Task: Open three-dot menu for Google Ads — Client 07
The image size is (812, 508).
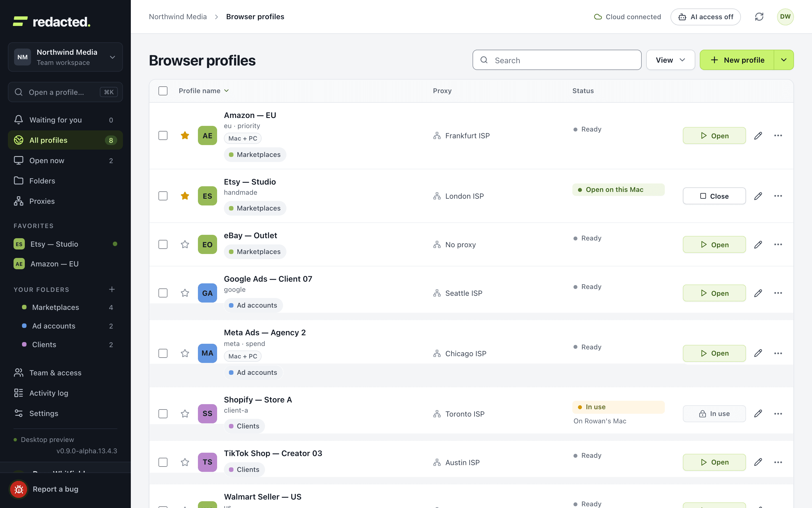Action: click(x=778, y=293)
